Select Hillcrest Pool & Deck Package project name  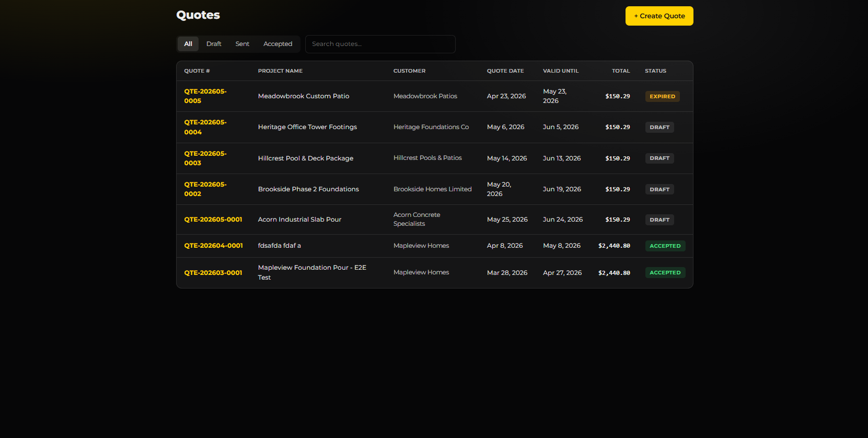point(306,158)
